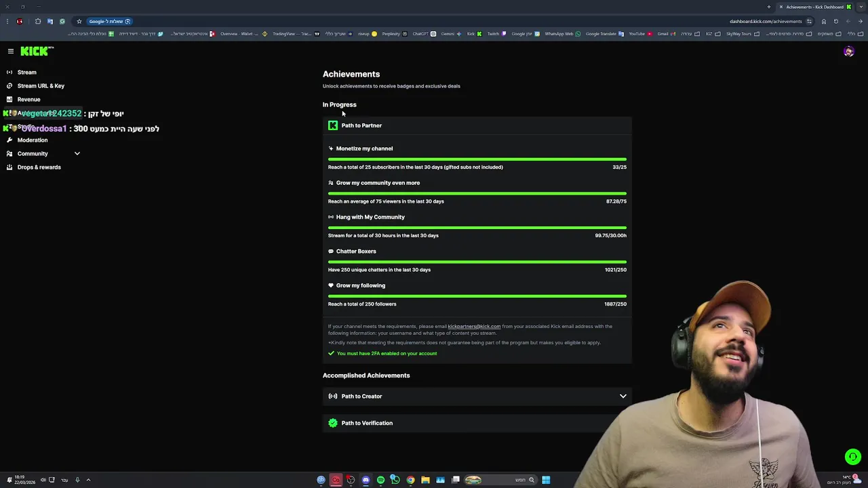This screenshot has height=488, width=868.
Task: Click the 33/25 subscribers value
Action: [619, 167]
